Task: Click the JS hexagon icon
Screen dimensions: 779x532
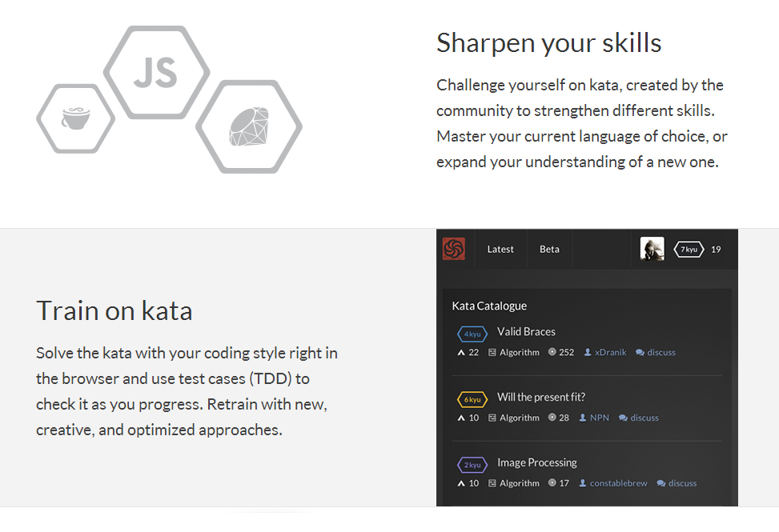Action: [156, 73]
